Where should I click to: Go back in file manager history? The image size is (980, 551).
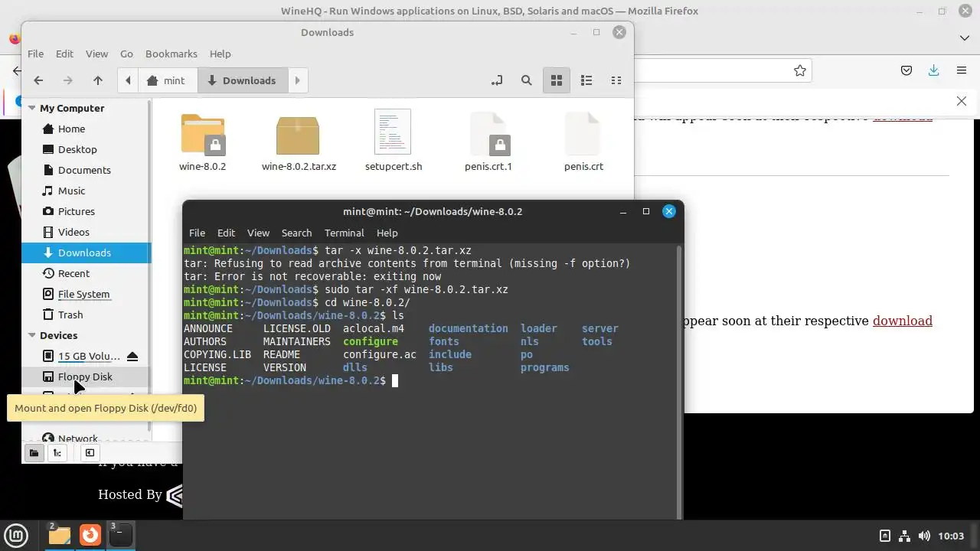[38, 80]
